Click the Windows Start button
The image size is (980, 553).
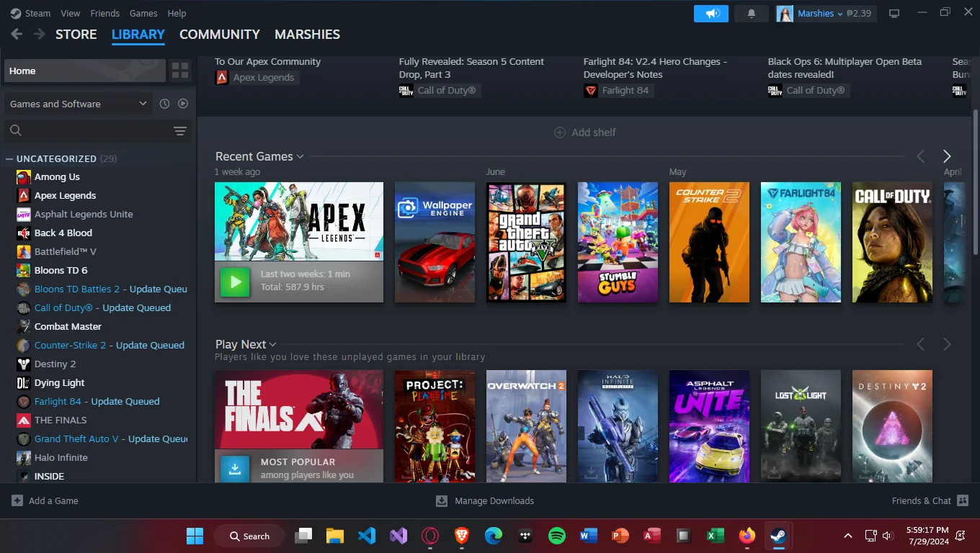tap(195, 536)
